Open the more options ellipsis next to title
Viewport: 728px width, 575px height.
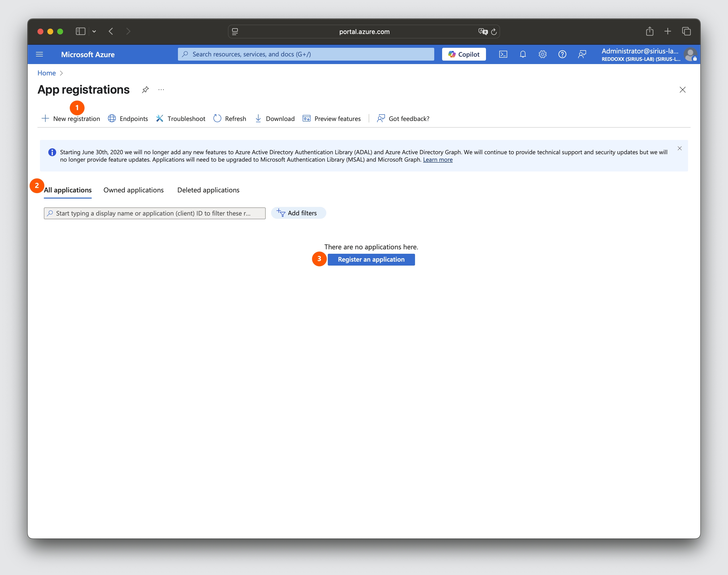(161, 89)
